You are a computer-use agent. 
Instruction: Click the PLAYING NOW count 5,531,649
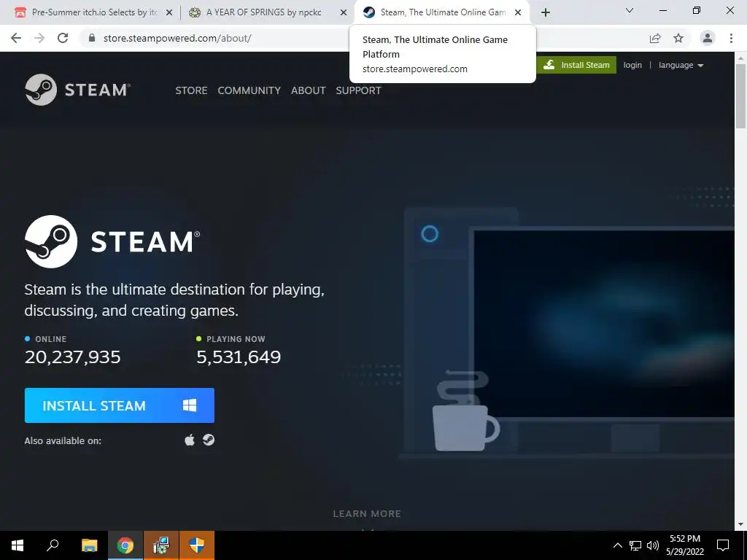239,357
